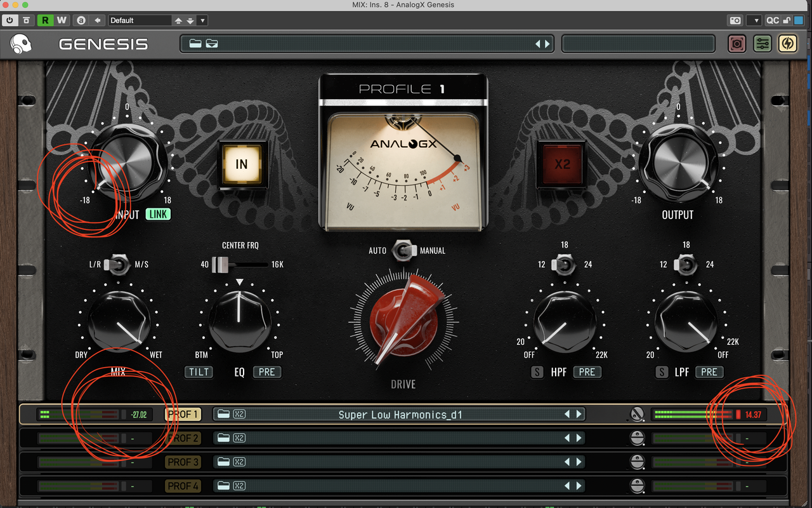Flip the L/R to M/S switch
812x508 pixels.
[x=118, y=264]
